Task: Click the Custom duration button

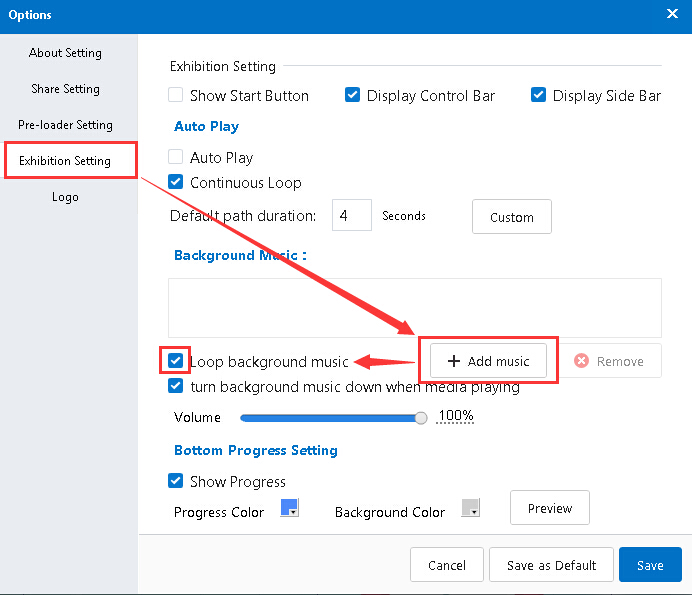Action: (511, 217)
